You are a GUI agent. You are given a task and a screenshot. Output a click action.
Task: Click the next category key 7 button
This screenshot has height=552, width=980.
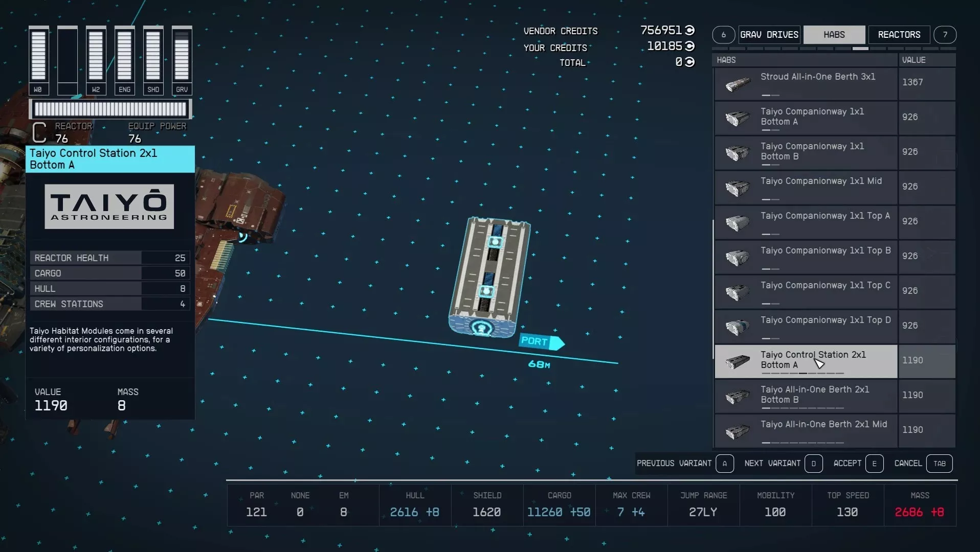click(x=945, y=35)
